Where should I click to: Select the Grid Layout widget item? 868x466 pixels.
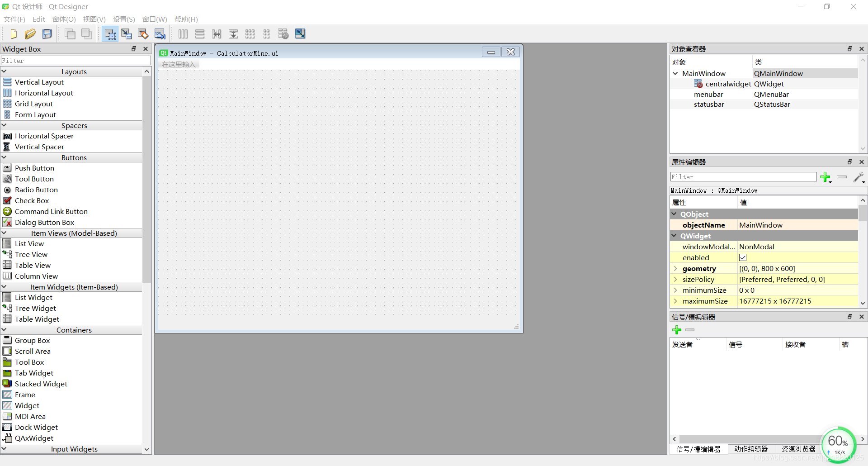[x=33, y=104]
